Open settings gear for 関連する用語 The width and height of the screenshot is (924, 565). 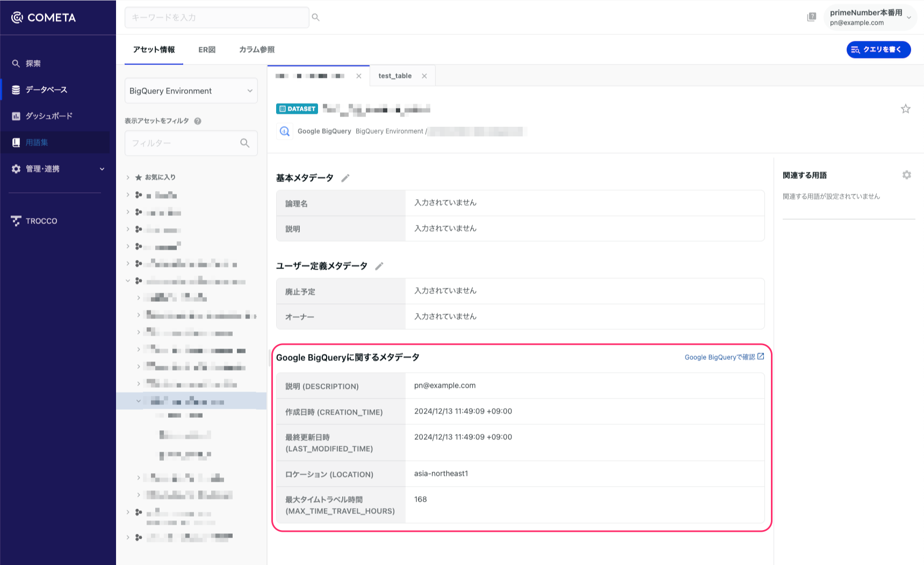[907, 175]
